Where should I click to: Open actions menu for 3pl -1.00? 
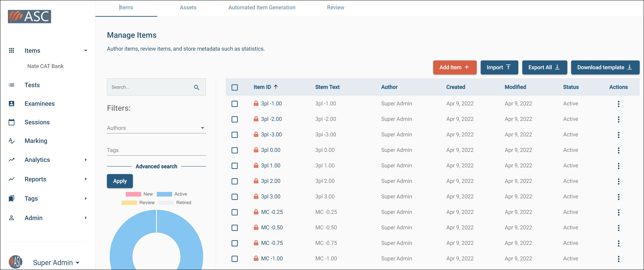(x=618, y=104)
